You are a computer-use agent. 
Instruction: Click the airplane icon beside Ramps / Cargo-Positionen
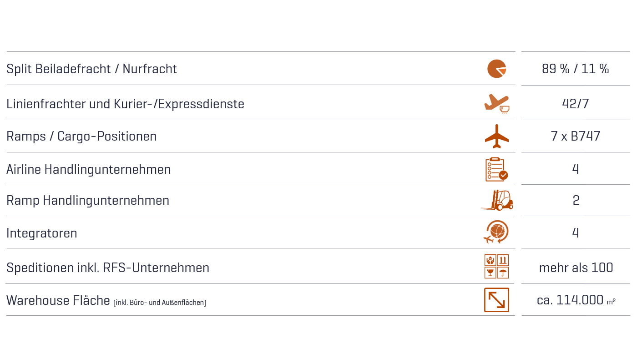pos(496,136)
